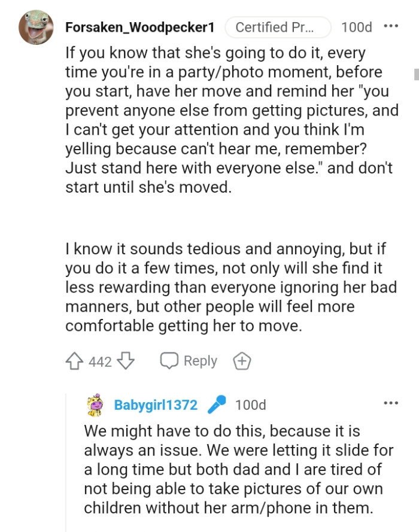
Task: Open Babygirl1372's profile via username
Action: click(156, 405)
